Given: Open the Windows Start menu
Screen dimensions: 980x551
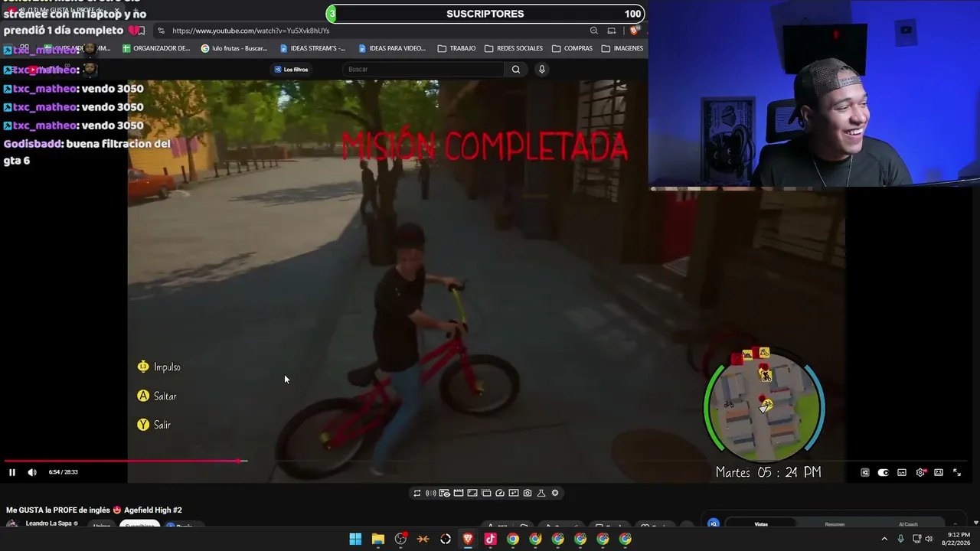Looking at the screenshot, I should click(355, 539).
